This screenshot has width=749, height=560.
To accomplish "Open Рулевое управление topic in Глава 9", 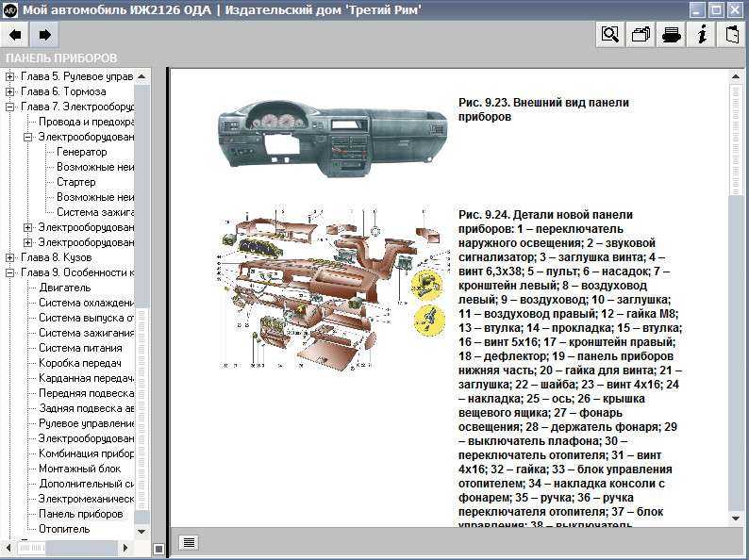I will tap(86, 423).
